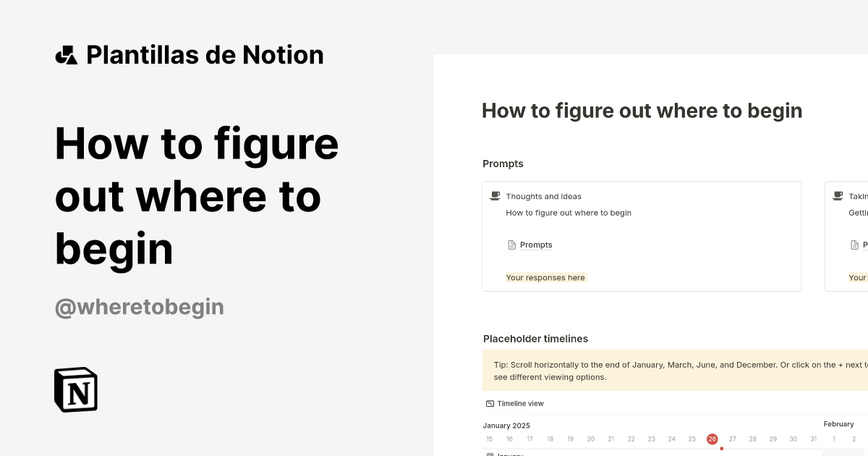Click the Placeholder timelines heading
868x456 pixels.
(535, 339)
